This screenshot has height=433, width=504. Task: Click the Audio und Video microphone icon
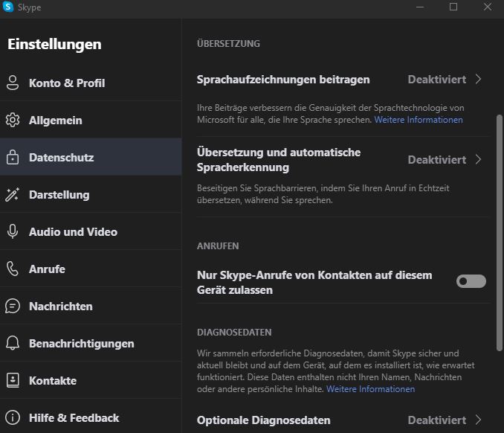13,231
